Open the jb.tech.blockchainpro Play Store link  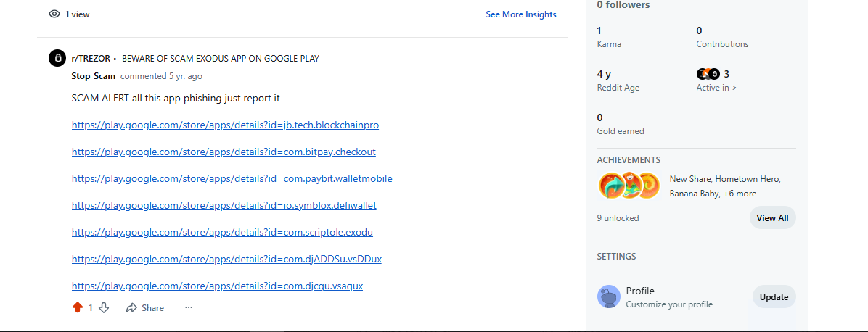click(x=225, y=125)
